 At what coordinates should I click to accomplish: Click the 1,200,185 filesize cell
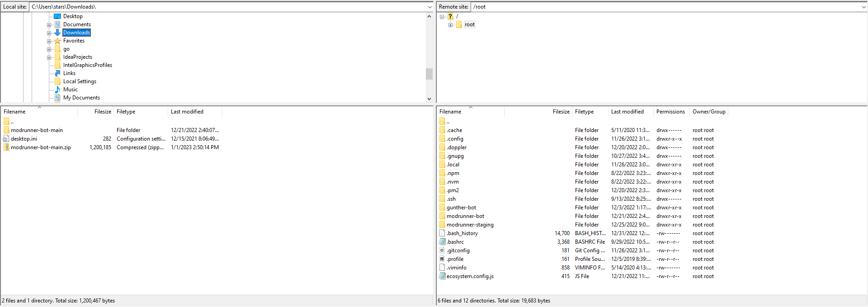pyautogui.click(x=100, y=147)
